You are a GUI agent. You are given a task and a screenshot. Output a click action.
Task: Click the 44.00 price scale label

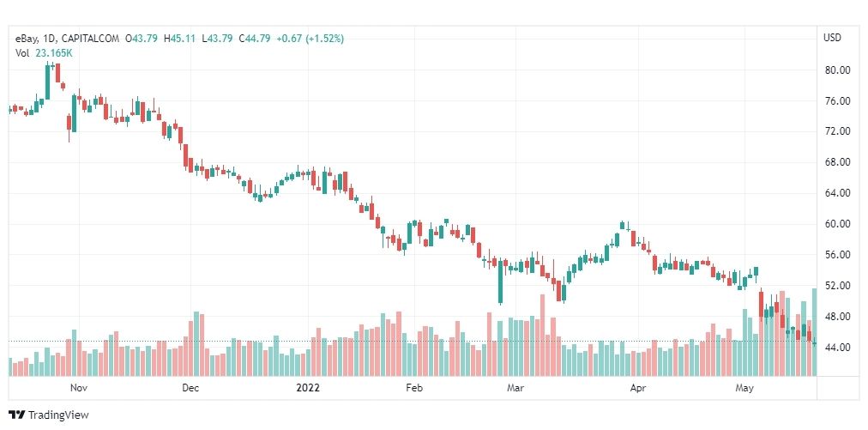(x=836, y=348)
